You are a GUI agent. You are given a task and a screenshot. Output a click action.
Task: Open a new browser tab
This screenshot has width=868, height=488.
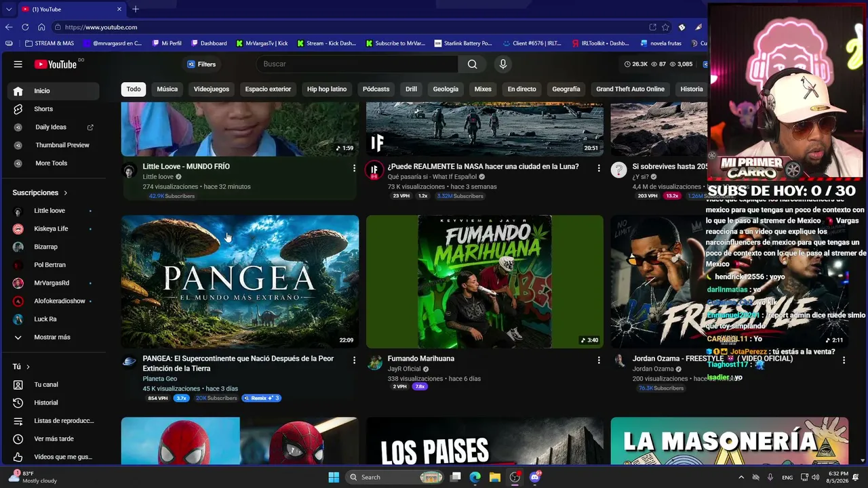click(x=136, y=9)
